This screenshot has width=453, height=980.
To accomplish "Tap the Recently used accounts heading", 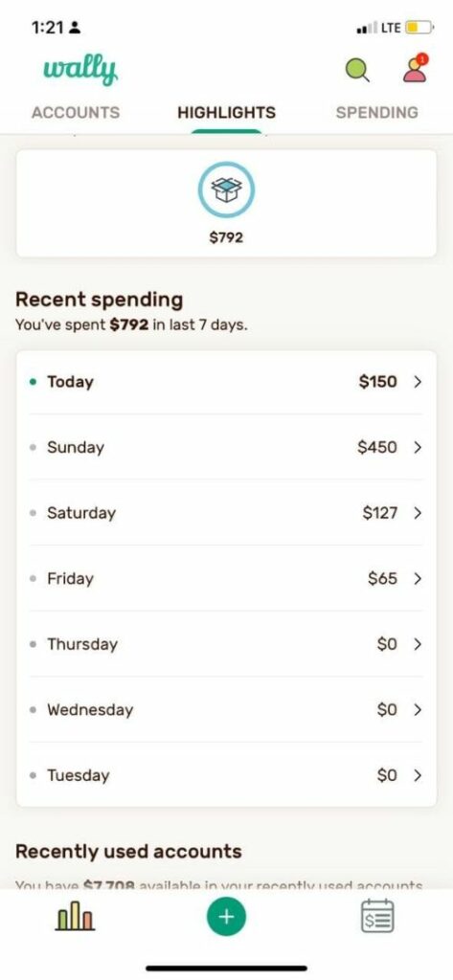I will (x=128, y=851).
